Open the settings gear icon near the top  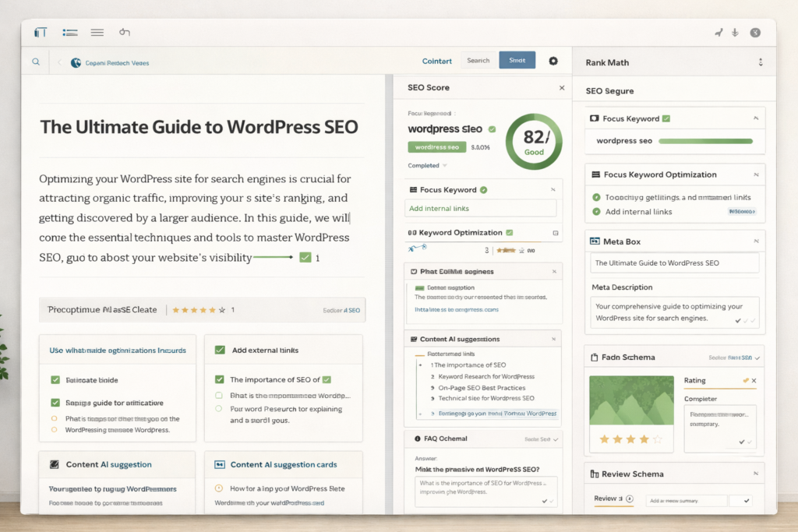553,60
